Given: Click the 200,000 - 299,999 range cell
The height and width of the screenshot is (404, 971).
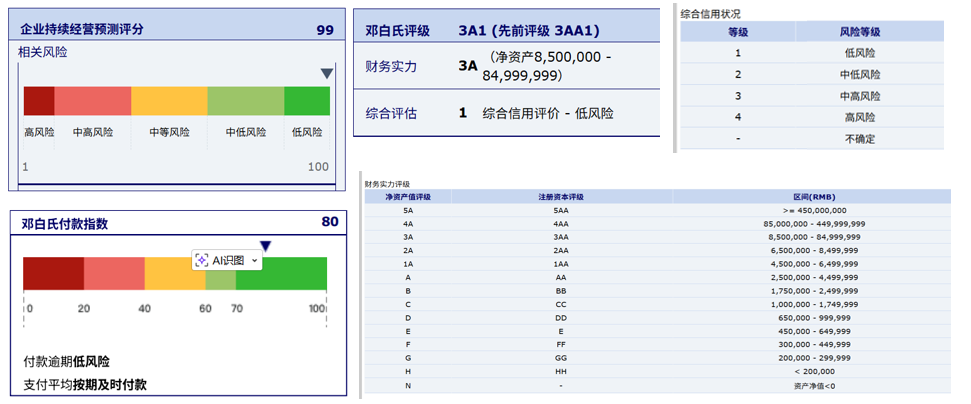Looking at the screenshot, I should point(814,358).
